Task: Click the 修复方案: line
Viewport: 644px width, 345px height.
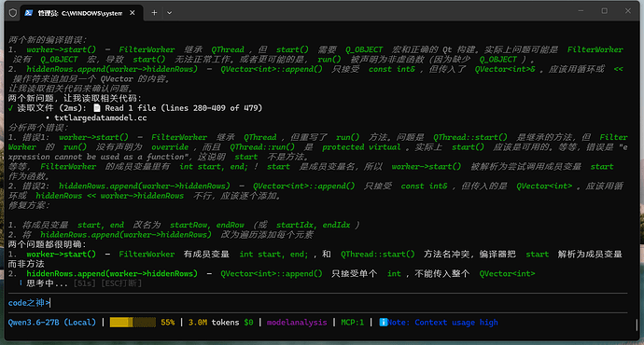Action: point(29,205)
